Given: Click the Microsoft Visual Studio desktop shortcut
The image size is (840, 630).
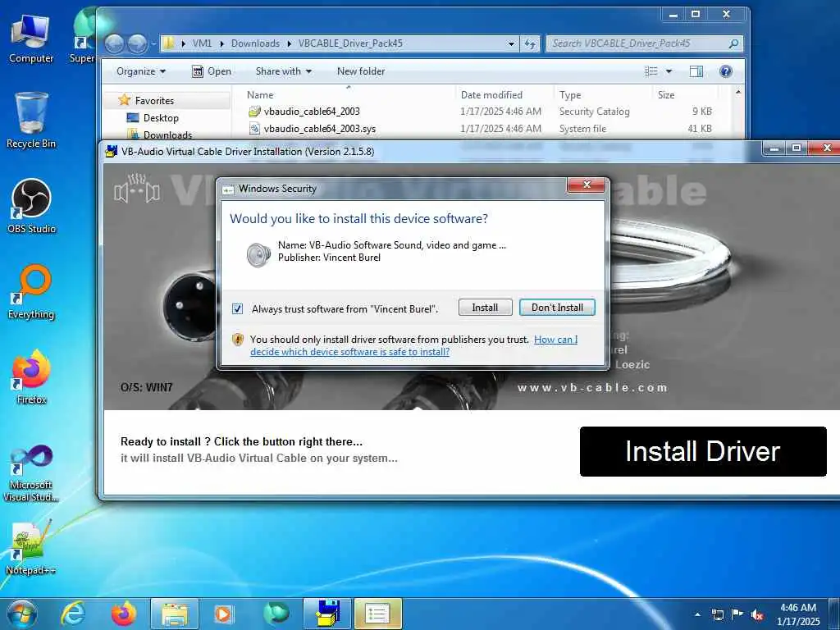Looking at the screenshot, I should (x=31, y=473).
